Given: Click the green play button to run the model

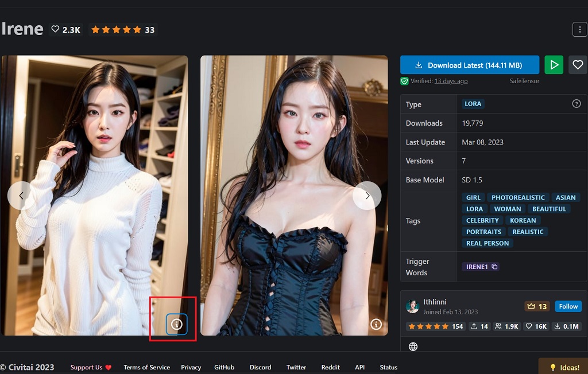Looking at the screenshot, I should pos(554,65).
